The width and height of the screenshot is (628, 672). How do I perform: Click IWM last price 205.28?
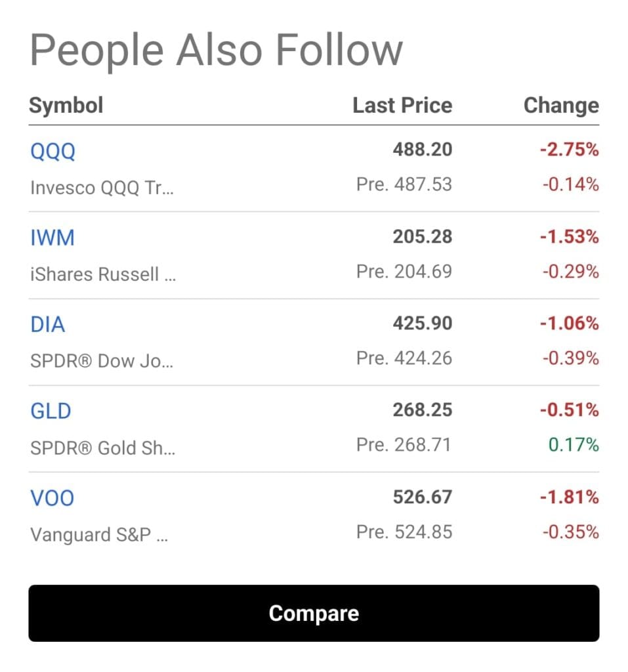coord(423,236)
